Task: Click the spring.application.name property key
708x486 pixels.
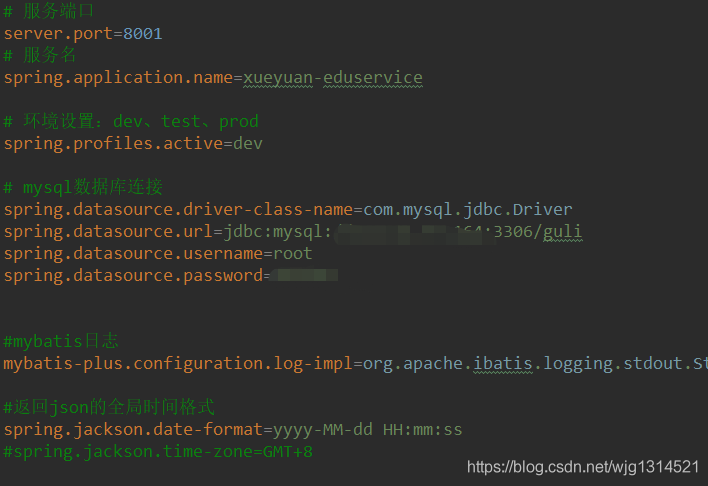Action: pyautogui.click(x=118, y=78)
